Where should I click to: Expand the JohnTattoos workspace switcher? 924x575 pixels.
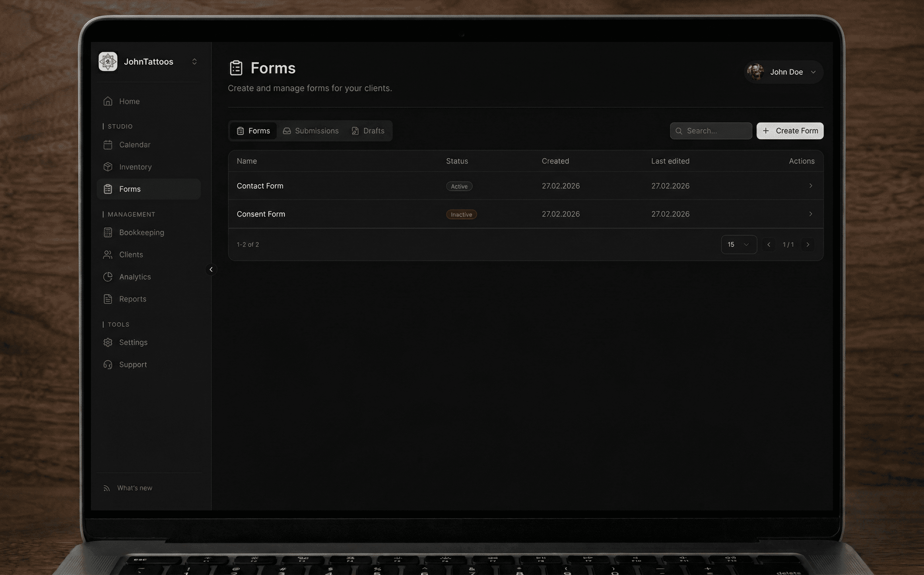[194, 62]
